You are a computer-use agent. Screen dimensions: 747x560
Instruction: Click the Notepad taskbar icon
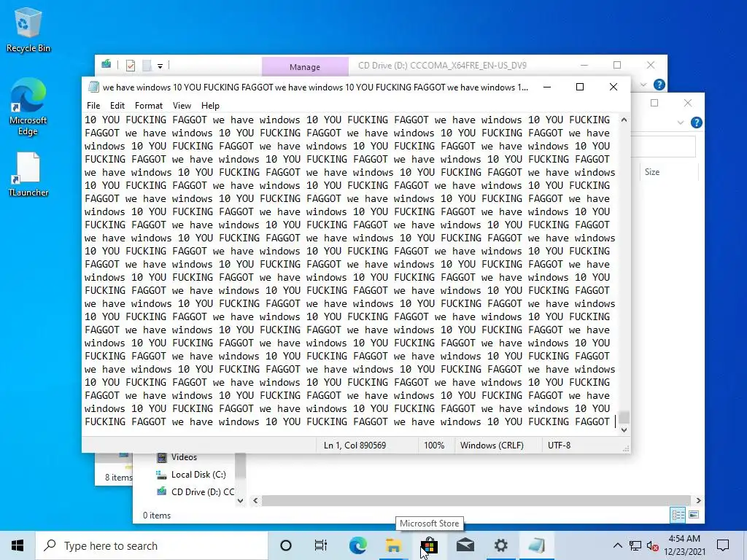[x=537, y=545]
